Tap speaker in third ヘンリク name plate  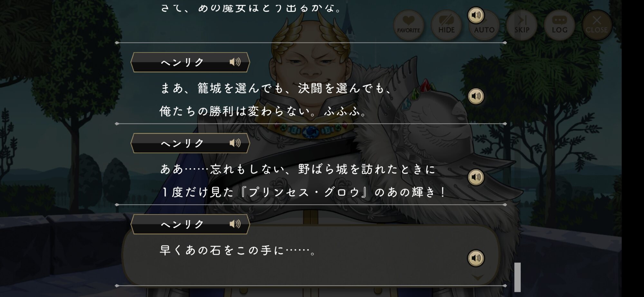click(235, 224)
